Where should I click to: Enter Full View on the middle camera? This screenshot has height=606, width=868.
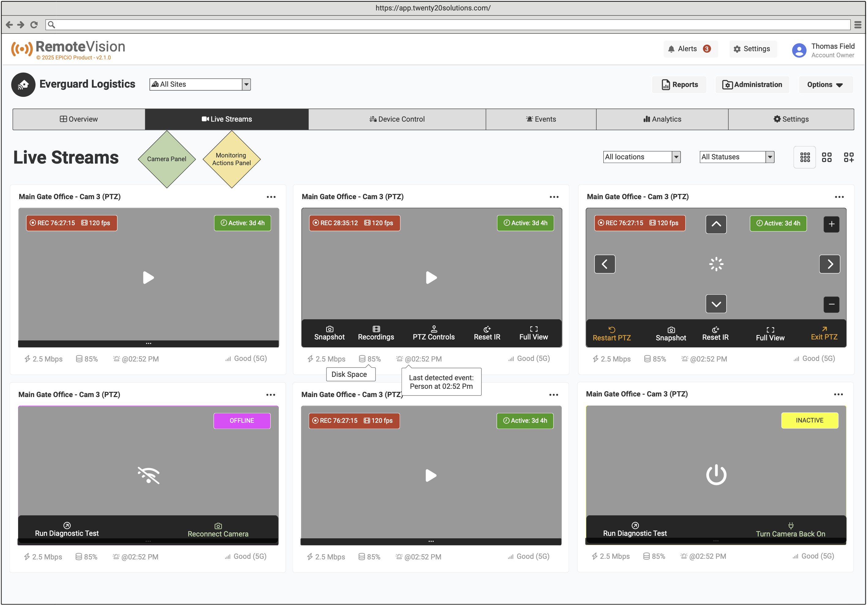(533, 333)
